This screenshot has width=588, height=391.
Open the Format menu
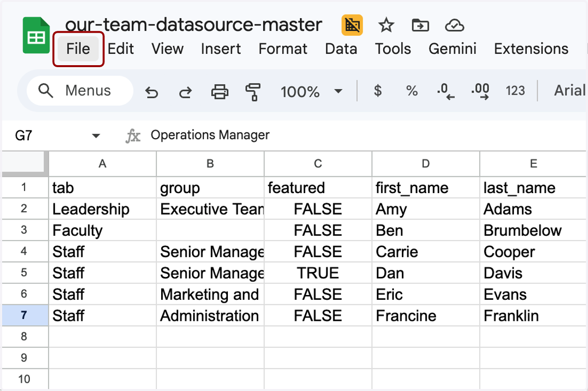283,49
